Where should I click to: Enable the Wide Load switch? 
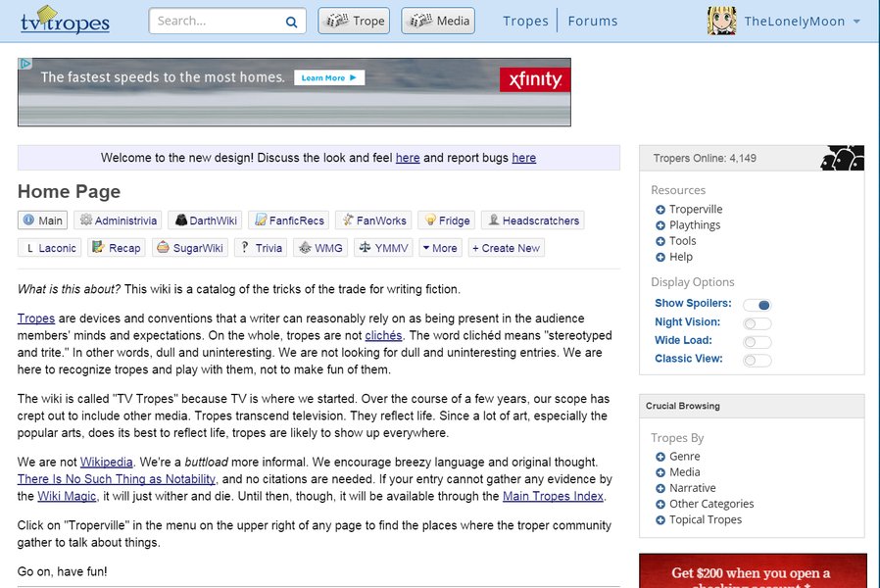tap(758, 342)
